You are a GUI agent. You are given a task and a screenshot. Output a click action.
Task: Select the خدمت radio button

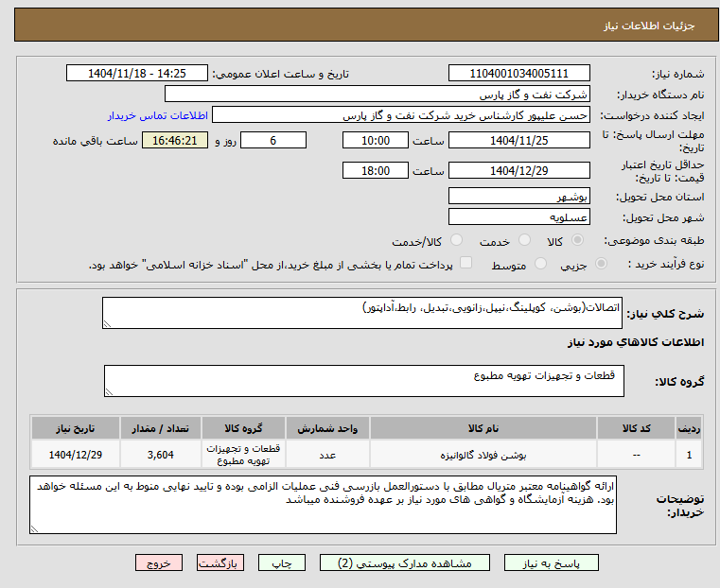tap(524, 240)
